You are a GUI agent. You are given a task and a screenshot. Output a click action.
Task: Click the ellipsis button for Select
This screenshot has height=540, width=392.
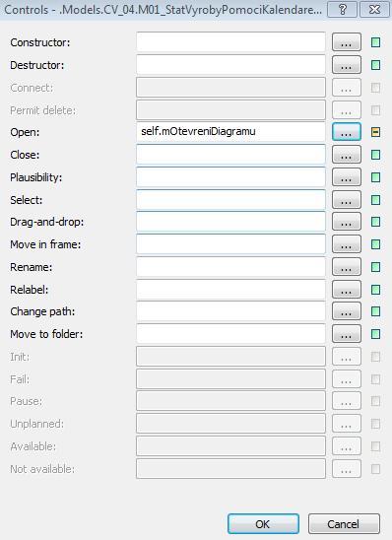347,200
